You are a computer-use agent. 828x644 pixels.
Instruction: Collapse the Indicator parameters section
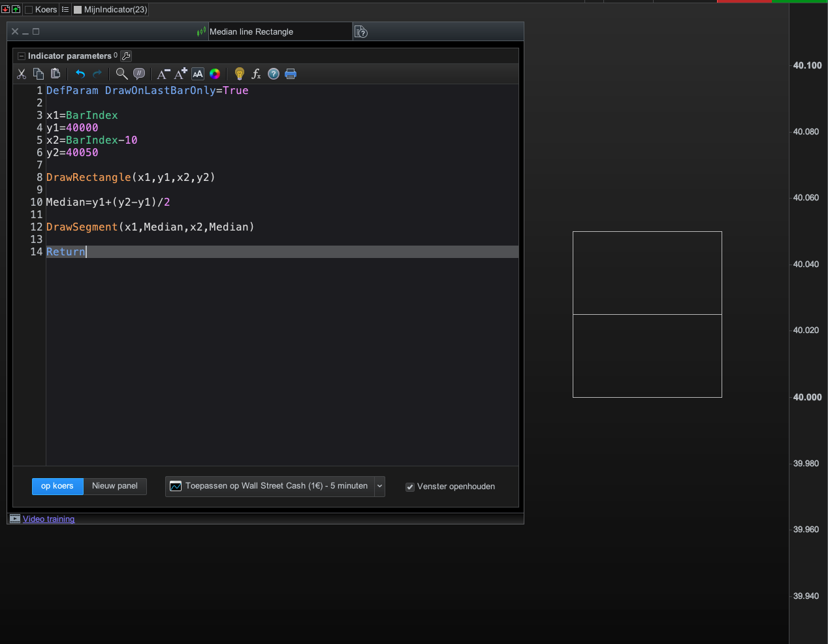click(22, 56)
